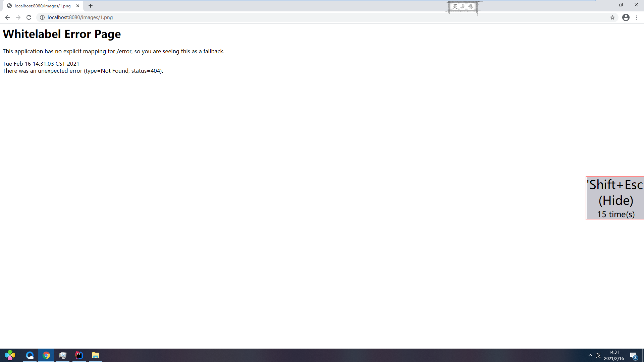Open the notification center icon

tap(633, 356)
